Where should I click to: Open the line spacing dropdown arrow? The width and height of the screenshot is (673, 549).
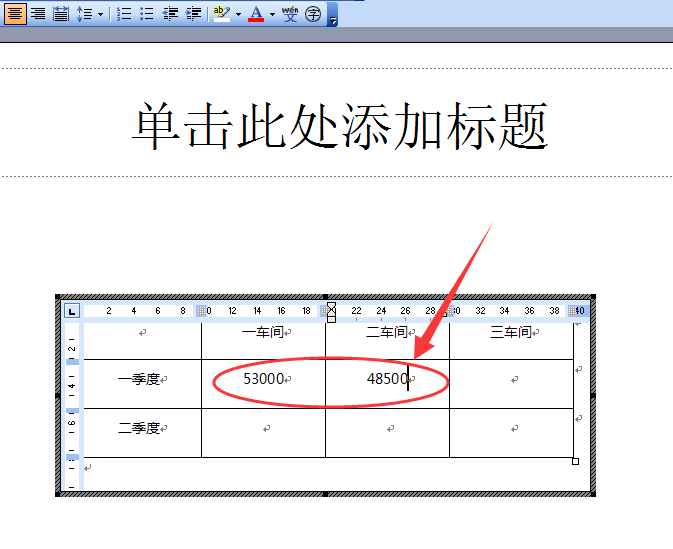[x=100, y=14]
